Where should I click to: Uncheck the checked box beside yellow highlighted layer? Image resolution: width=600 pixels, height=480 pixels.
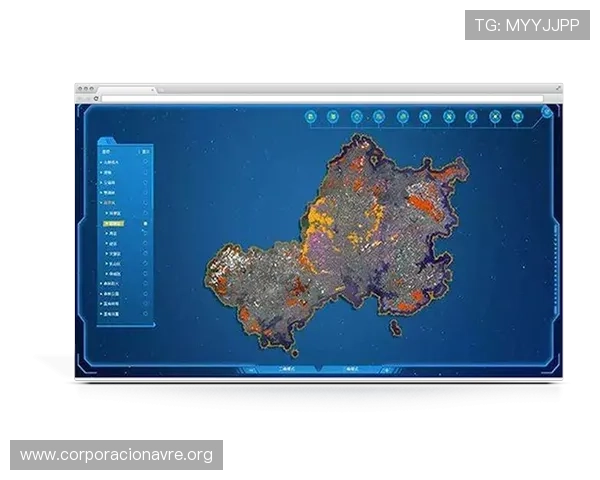(x=146, y=224)
